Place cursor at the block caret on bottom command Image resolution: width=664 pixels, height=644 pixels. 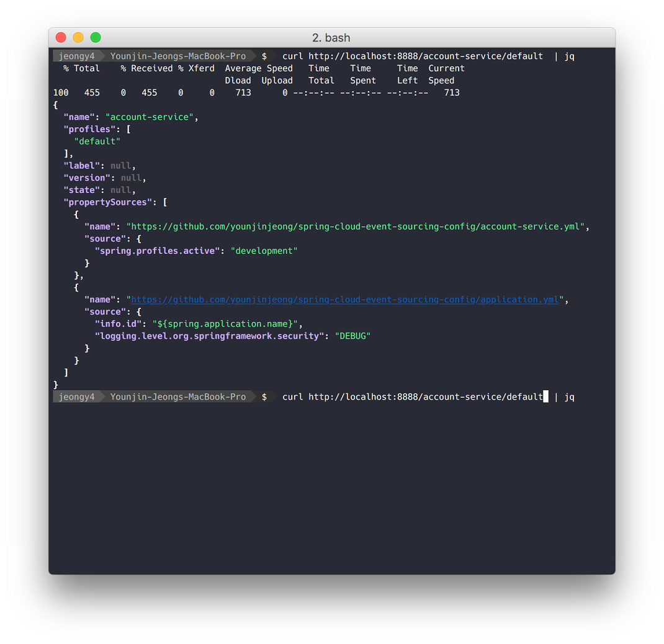tap(545, 396)
